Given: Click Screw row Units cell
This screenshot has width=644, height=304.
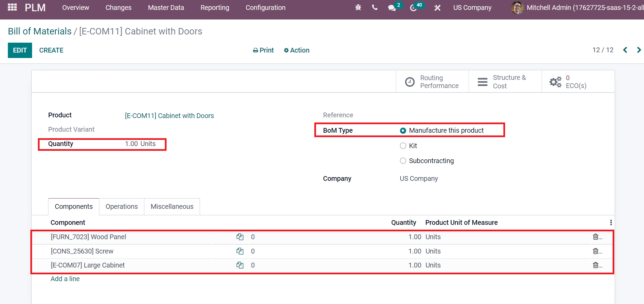Looking at the screenshot, I should tap(433, 251).
